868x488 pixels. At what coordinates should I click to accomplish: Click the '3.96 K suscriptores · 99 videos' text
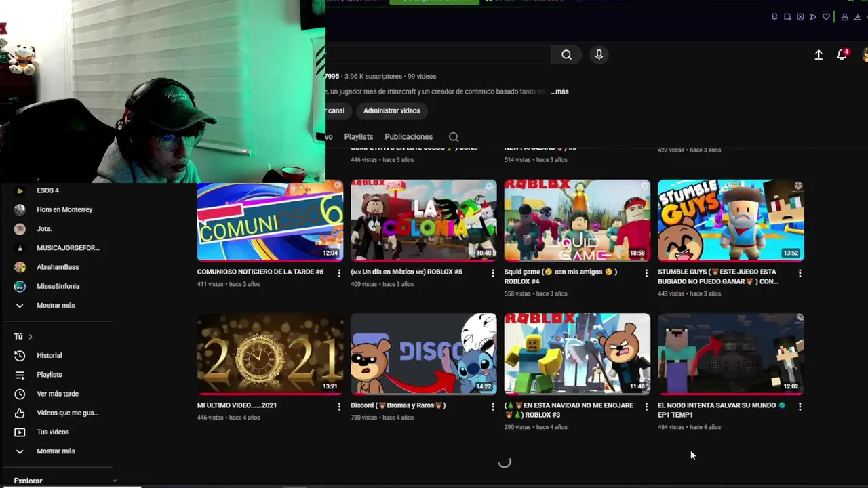point(390,77)
